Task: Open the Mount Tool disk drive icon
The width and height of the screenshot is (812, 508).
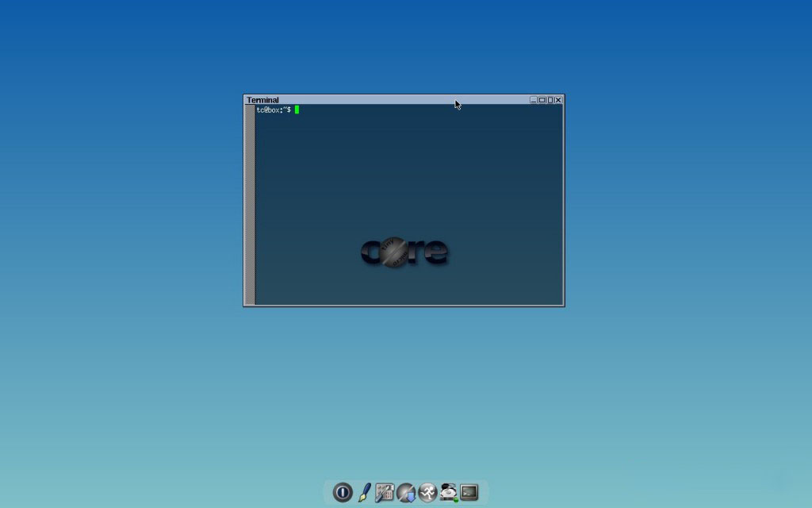Action: coord(449,492)
